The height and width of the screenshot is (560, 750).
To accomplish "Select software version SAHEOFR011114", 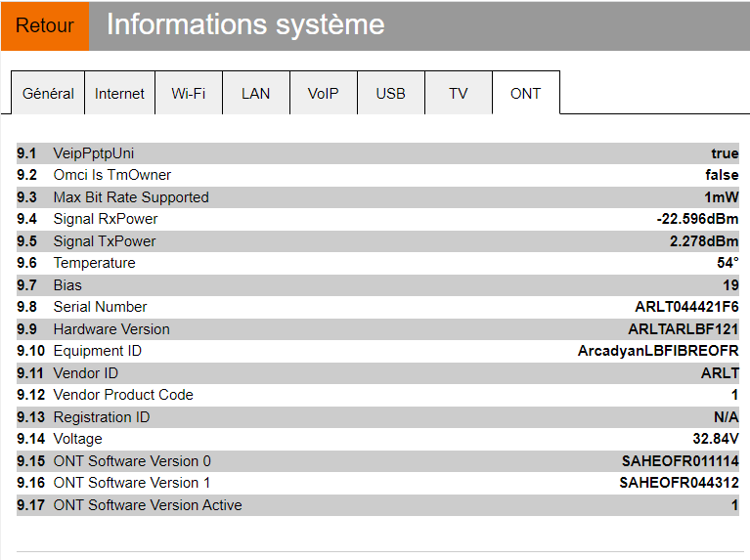I will click(680, 461).
